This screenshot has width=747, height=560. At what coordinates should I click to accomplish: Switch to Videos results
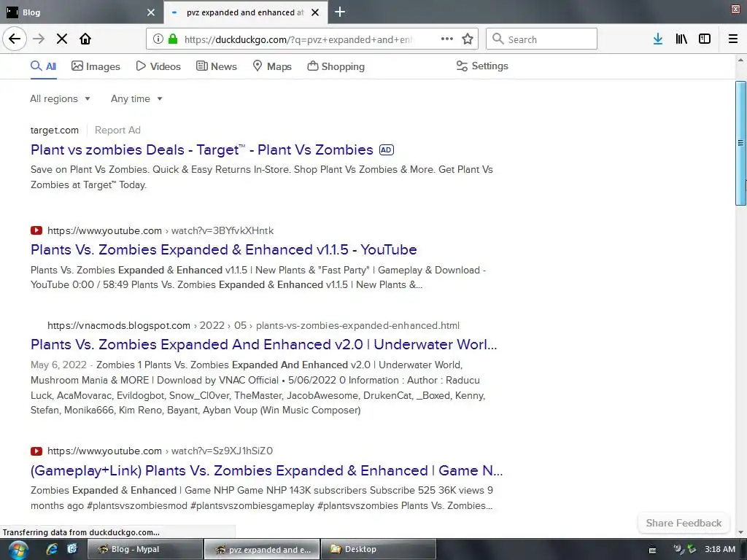tap(158, 66)
